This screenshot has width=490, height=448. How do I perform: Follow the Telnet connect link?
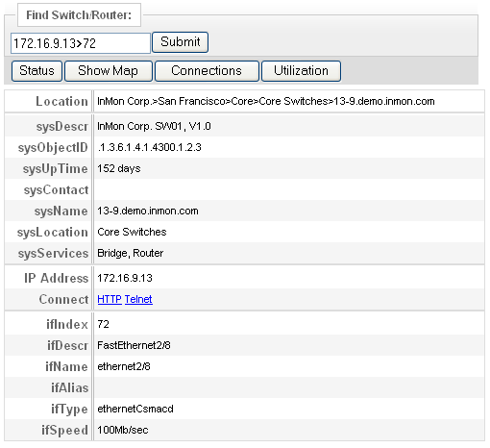138,299
